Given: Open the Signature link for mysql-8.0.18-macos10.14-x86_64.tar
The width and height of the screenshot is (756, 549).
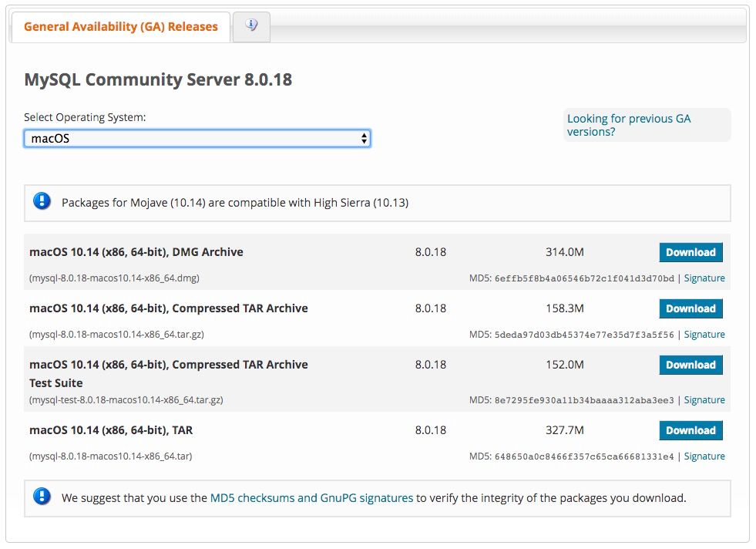Looking at the screenshot, I should point(704,456).
